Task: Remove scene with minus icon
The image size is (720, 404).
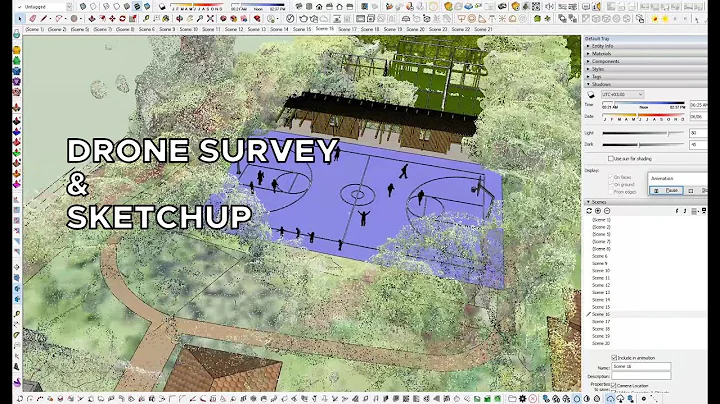Action: coord(607,211)
